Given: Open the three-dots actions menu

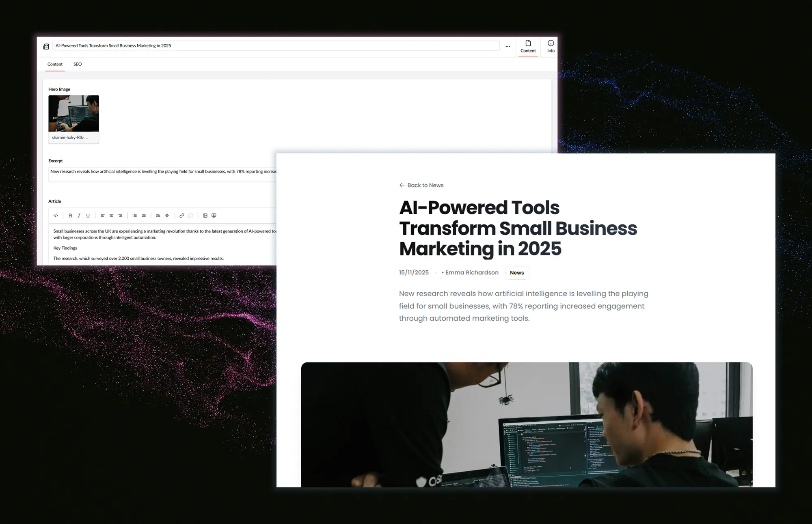Looking at the screenshot, I should coord(508,46).
